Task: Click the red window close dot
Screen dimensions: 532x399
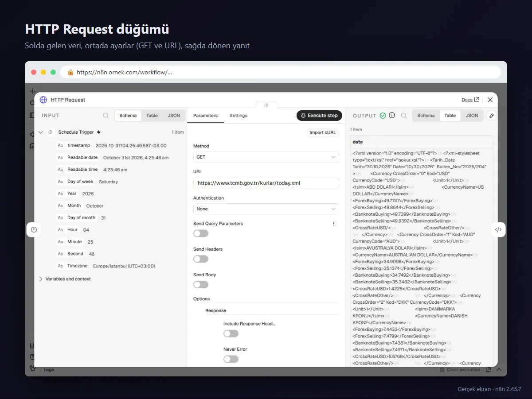Action: (x=34, y=72)
